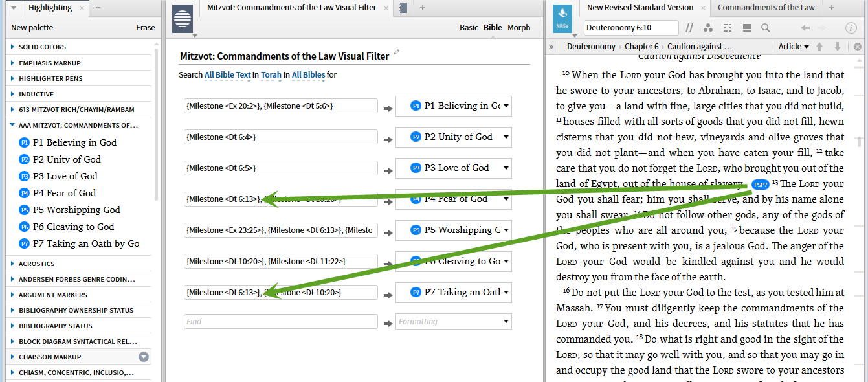Expand the Bibliography Status palette
The width and height of the screenshot is (868, 382).
(x=13, y=326)
